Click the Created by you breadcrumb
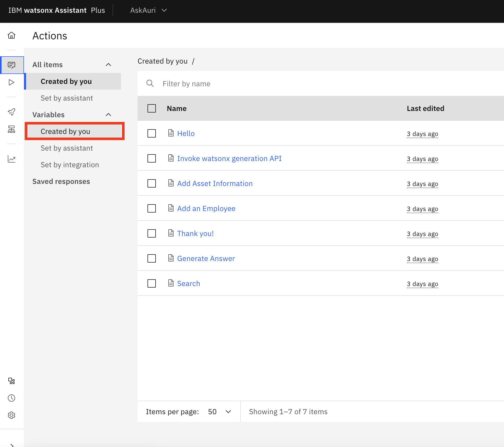504x447 pixels. (x=163, y=61)
